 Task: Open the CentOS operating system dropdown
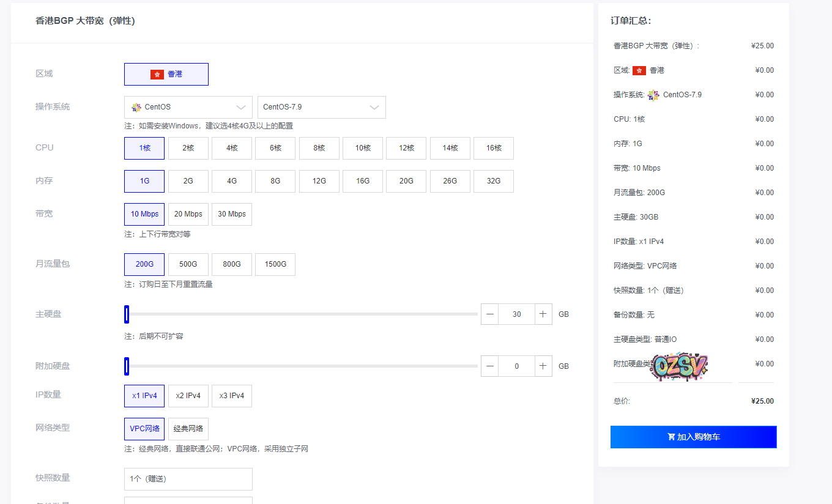coord(188,107)
